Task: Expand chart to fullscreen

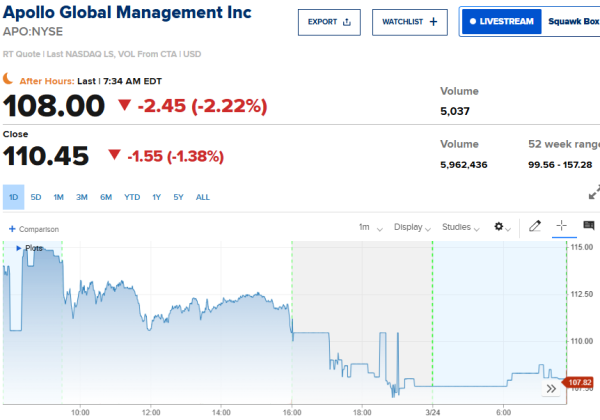Action: pyautogui.click(x=593, y=191)
